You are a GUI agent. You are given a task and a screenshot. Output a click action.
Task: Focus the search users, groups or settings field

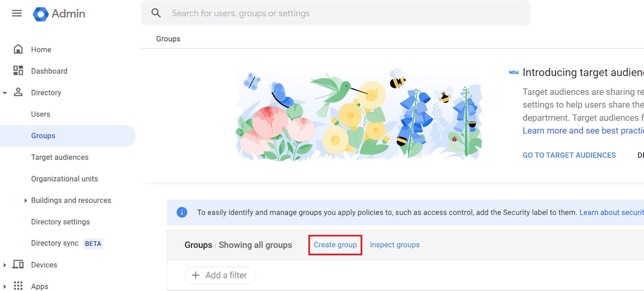click(336, 13)
